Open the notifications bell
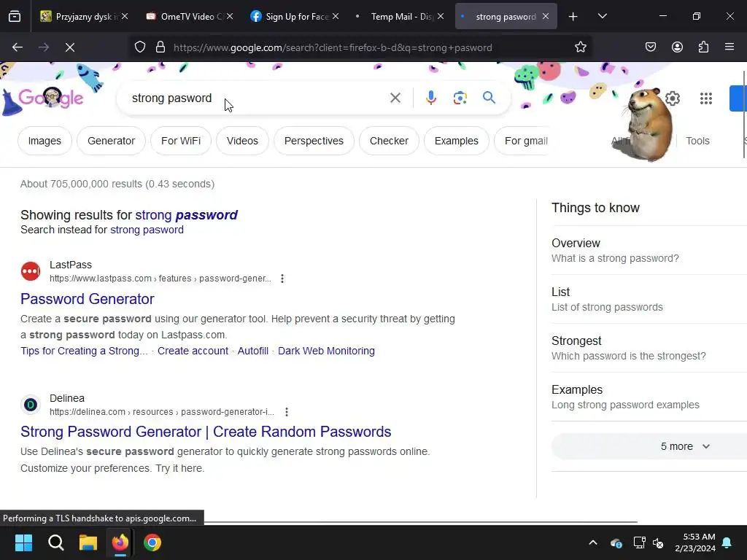The width and height of the screenshot is (747, 560). pos(727,542)
